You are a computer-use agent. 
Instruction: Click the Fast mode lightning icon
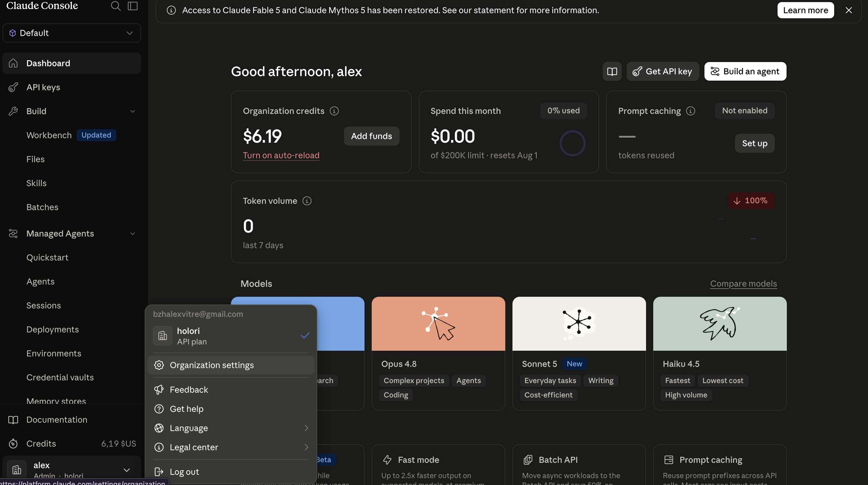[387, 460]
